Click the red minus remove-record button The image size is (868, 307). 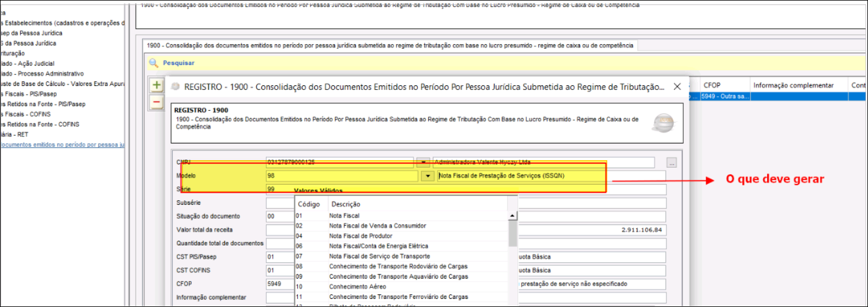156,102
